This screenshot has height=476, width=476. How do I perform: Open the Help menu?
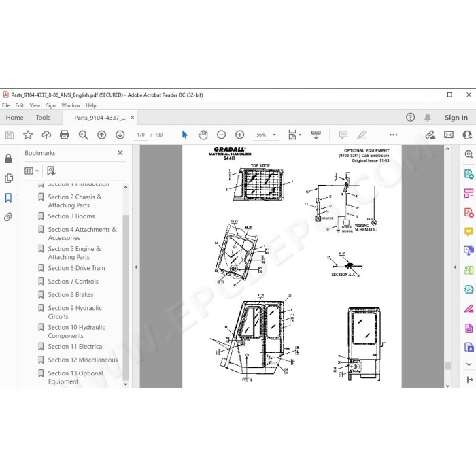90,105
